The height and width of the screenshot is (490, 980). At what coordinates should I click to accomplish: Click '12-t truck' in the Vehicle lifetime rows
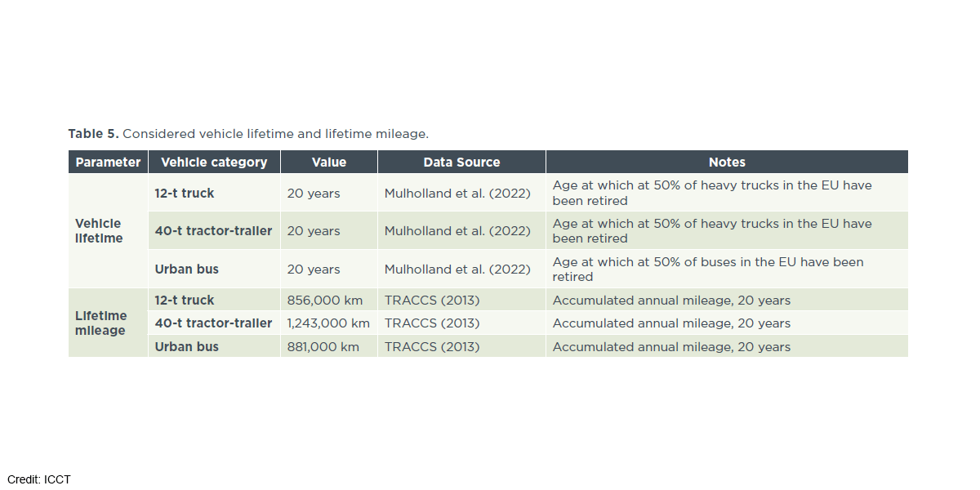click(185, 193)
